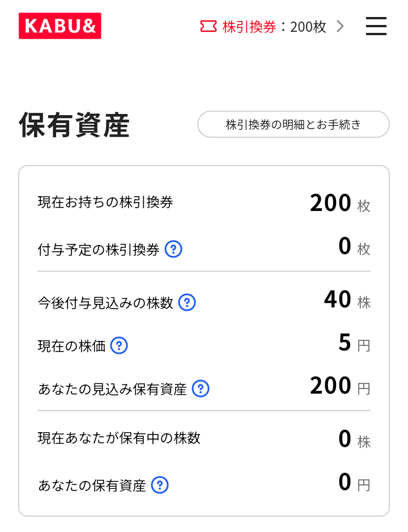Image resolution: width=408 pixels, height=532 pixels.
Task: Open the 現在の株価 help icon
Action: click(119, 345)
